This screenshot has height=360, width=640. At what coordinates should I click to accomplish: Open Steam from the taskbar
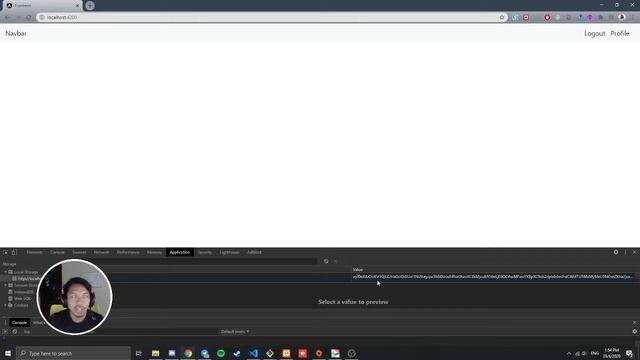point(237,353)
